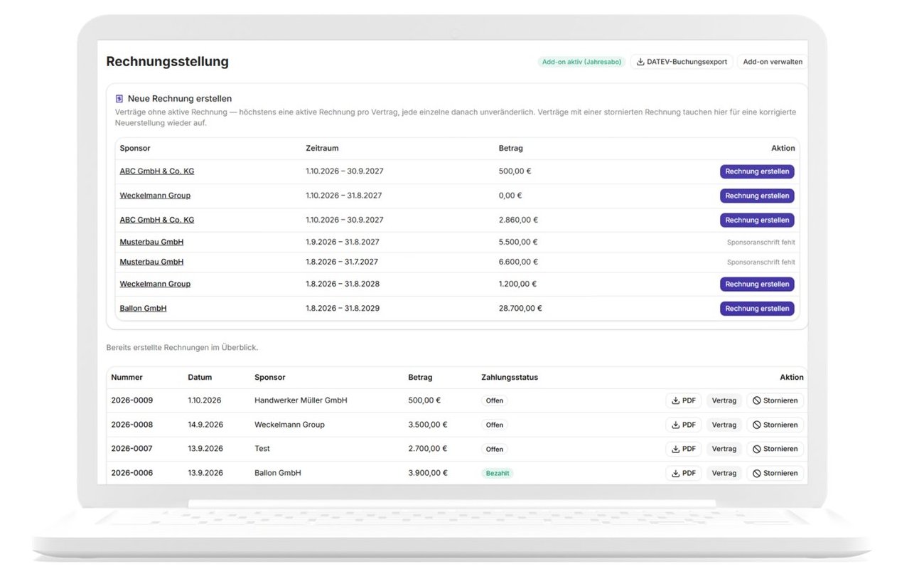Image resolution: width=924 pixels, height=569 pixels.
Task: Open DATEV-Buchungsexport download
Action: [682, 62]
